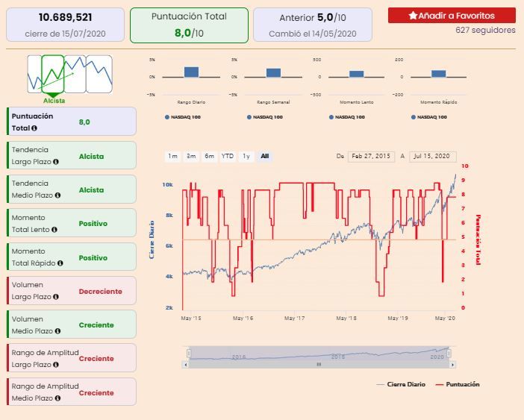Click left handle of the chart navigator
Viewport: 524px width, 420px height.
189,353
